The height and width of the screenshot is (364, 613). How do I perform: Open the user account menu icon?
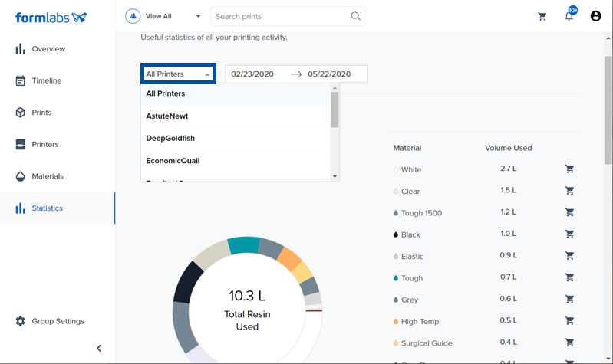(595, 16)
